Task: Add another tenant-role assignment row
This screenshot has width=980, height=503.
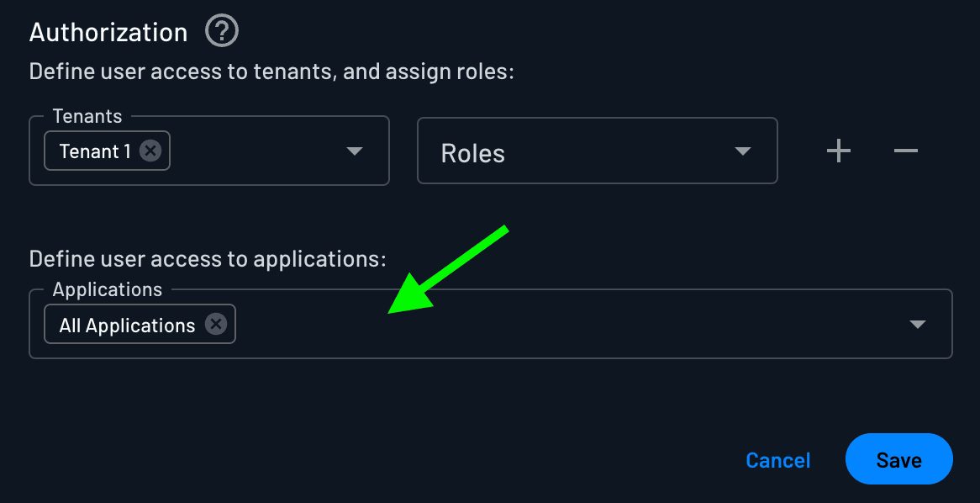Action: pos(838,151)
